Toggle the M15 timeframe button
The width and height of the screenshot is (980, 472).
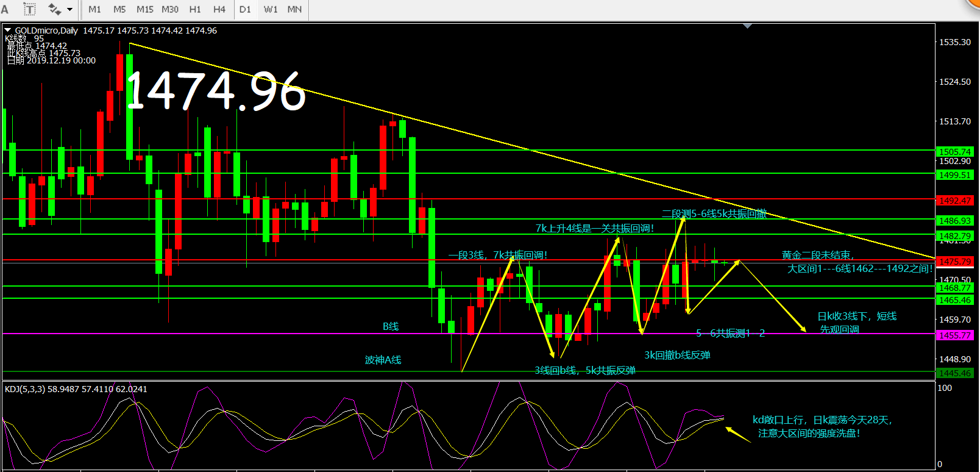[x=145, y=9]
